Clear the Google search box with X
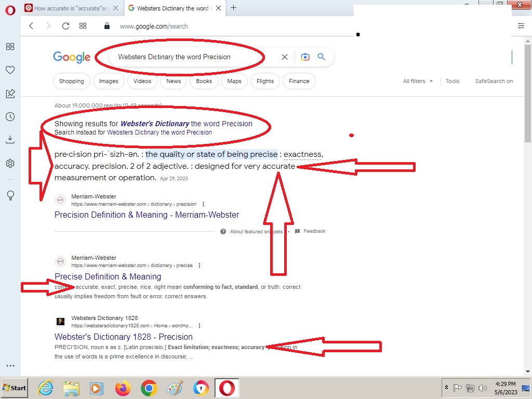Image resolution: width=532 pixels, height=399 pixels. click(x=285, y=57)
